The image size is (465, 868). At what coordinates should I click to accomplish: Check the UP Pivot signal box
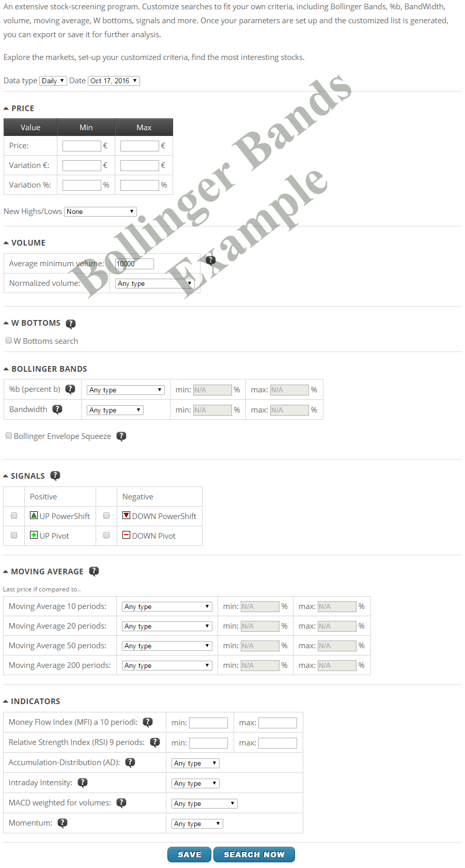[14, 536]
